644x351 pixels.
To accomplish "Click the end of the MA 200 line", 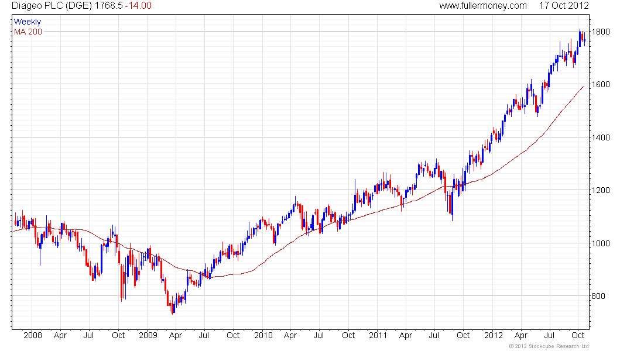I will click(584, 87).
